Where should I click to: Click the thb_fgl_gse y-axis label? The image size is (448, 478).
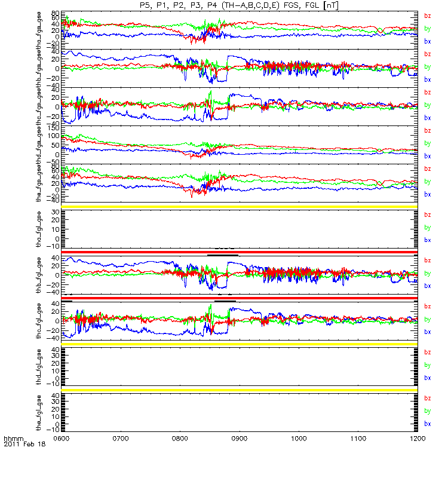(39, 275)
